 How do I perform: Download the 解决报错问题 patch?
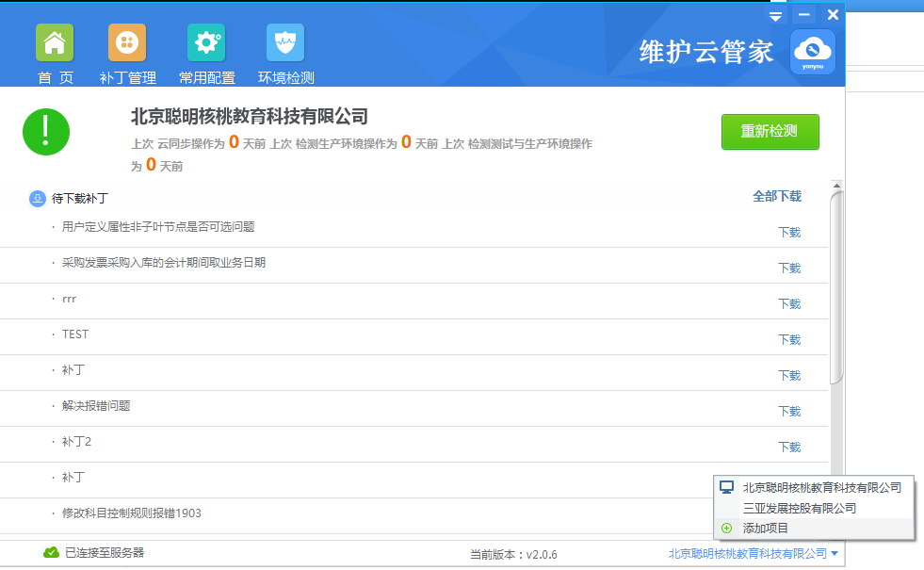(x=789, y=411)
